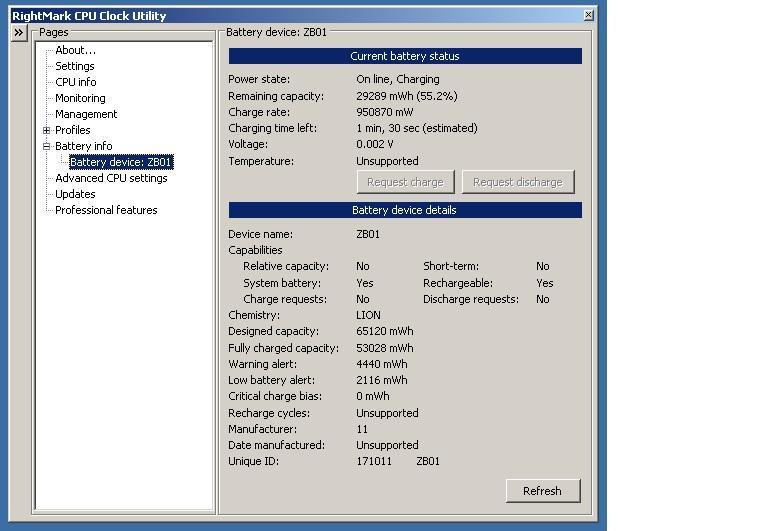Select CPU info in the tree
Viewport: 768px width, 531px height.
click(x=76, y=82)
